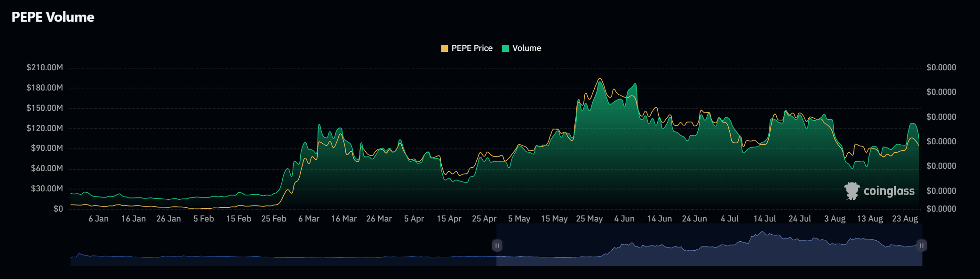Viewport: 980px width, 279px height.
Task: Click the 15 May date label
Action: (x=554, y=219)
